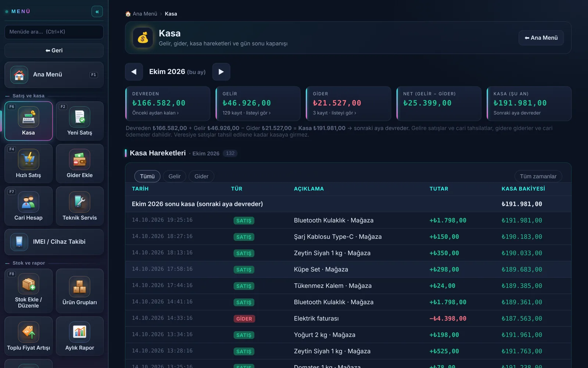Open Gider Ekle wallet tile

click(x=80, y=164)
